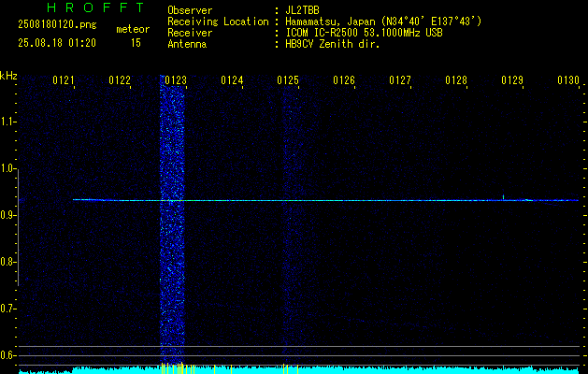Click the meteor label
The width and height of the screenshot is (588, 374).
click(x=133, y=29)
